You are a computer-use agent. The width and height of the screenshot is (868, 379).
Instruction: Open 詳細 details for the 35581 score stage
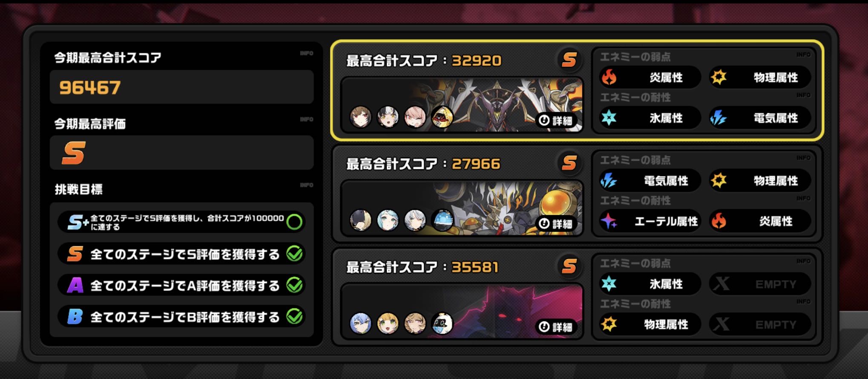pos(556,327)
